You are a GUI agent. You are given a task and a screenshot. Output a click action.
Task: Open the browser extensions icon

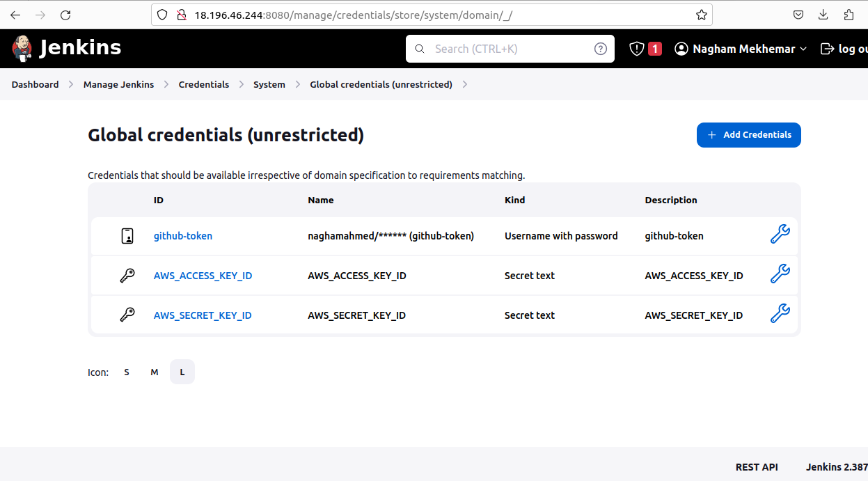click(x=849, y=15)
